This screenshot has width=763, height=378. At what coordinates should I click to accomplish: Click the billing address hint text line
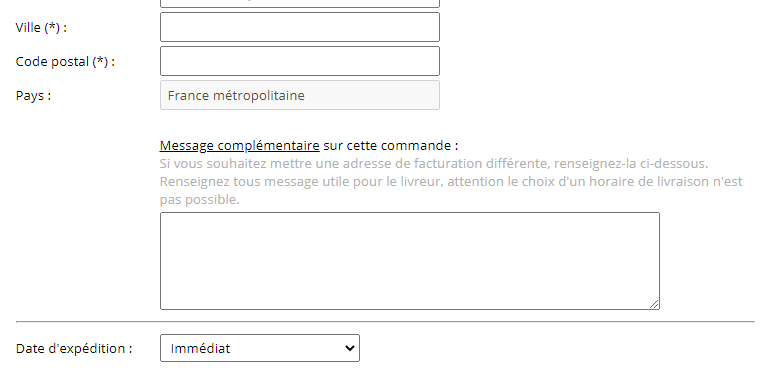tap(434, 163)
